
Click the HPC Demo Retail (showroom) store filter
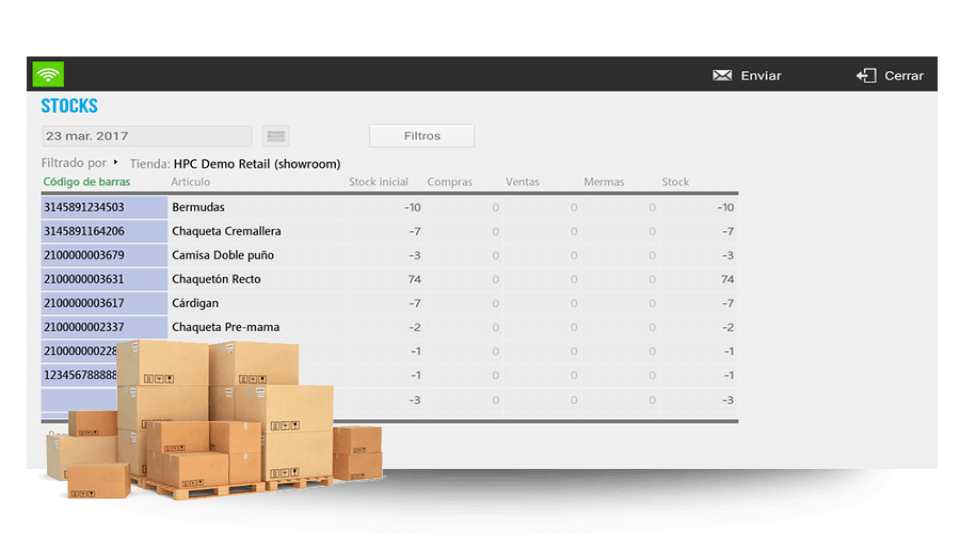(x=256, y=164)
